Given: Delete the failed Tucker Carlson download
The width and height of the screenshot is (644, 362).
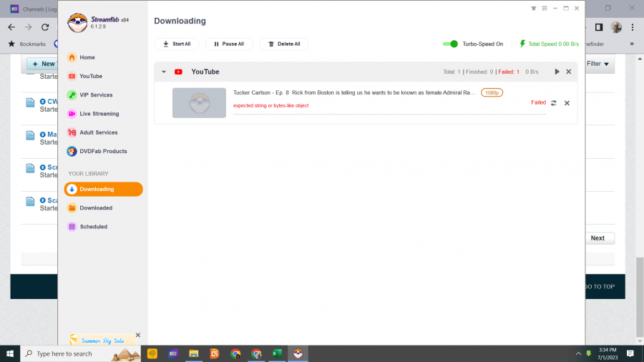Looking at the screenshot, I should click(567, 103).
